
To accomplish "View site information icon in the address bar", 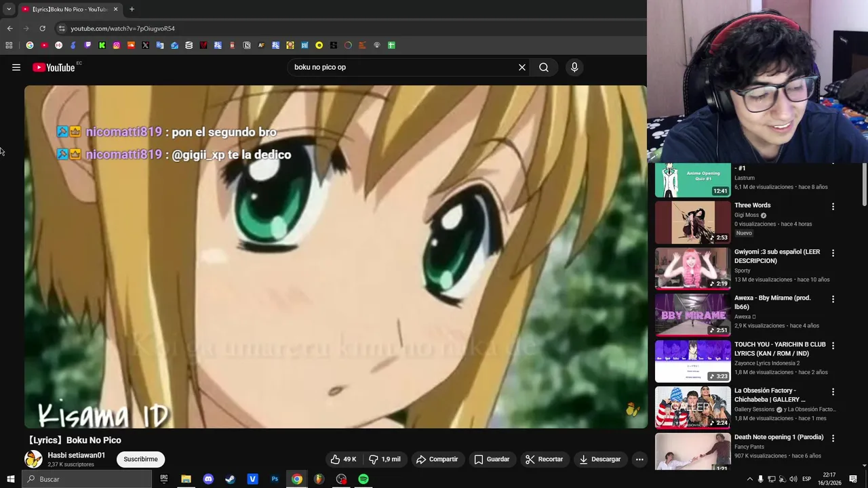I will pos(61,28).
